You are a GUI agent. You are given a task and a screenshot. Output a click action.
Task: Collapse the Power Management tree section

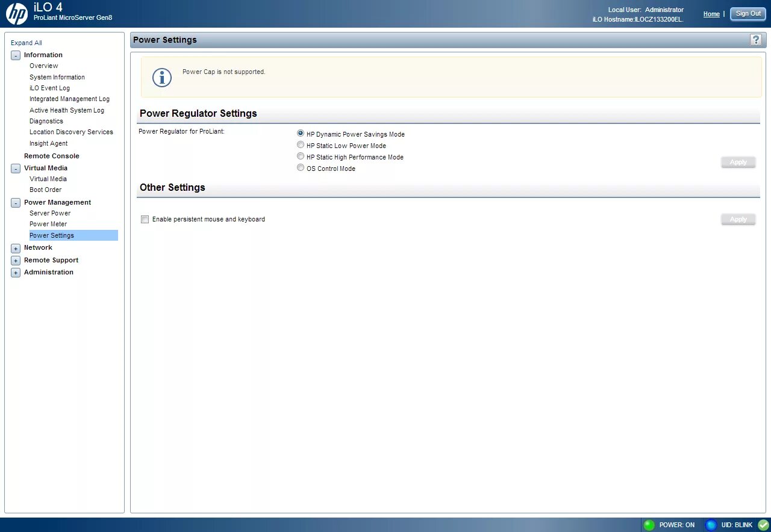[16, 203]
